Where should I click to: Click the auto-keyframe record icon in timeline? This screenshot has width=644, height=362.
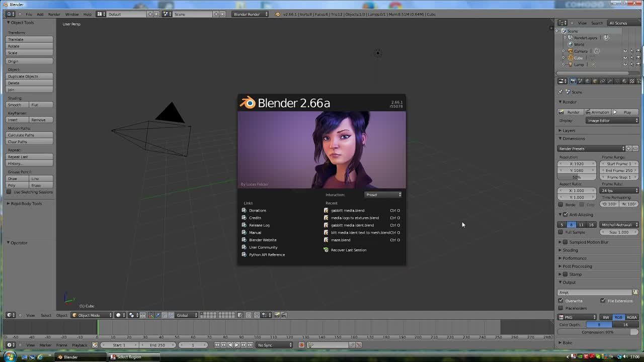301,345
